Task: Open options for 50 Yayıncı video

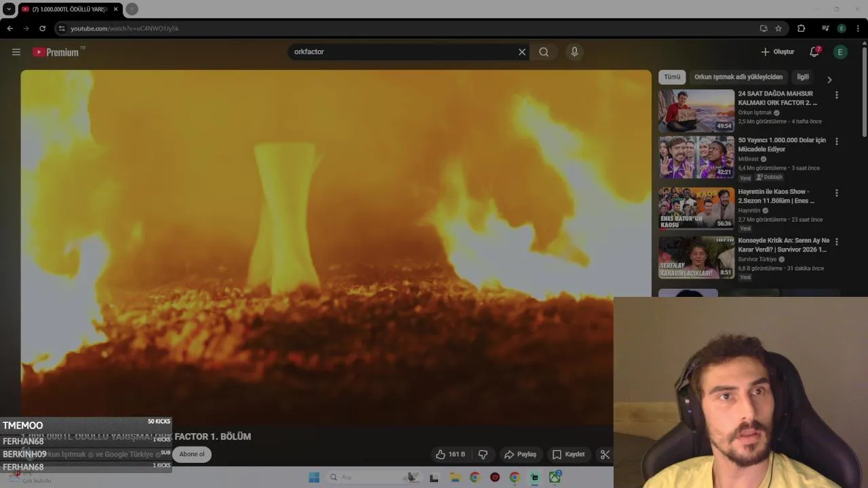Action: tap(837, 142)
